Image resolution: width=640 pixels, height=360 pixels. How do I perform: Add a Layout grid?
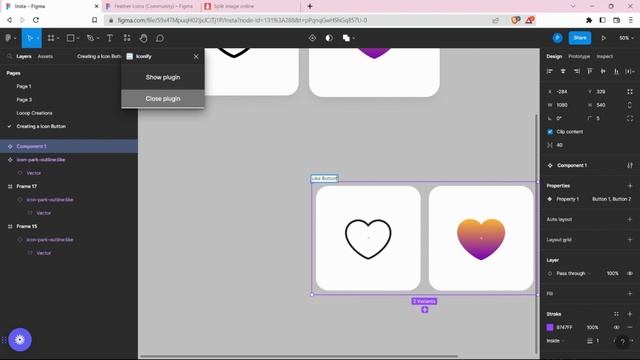[x=630, y=240]
